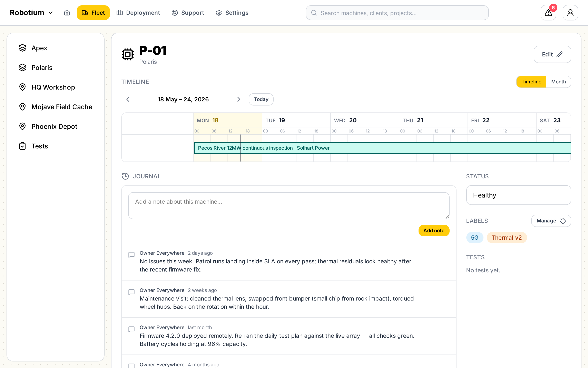Click the Phoenix Depot location pin icon

[22, 126]
